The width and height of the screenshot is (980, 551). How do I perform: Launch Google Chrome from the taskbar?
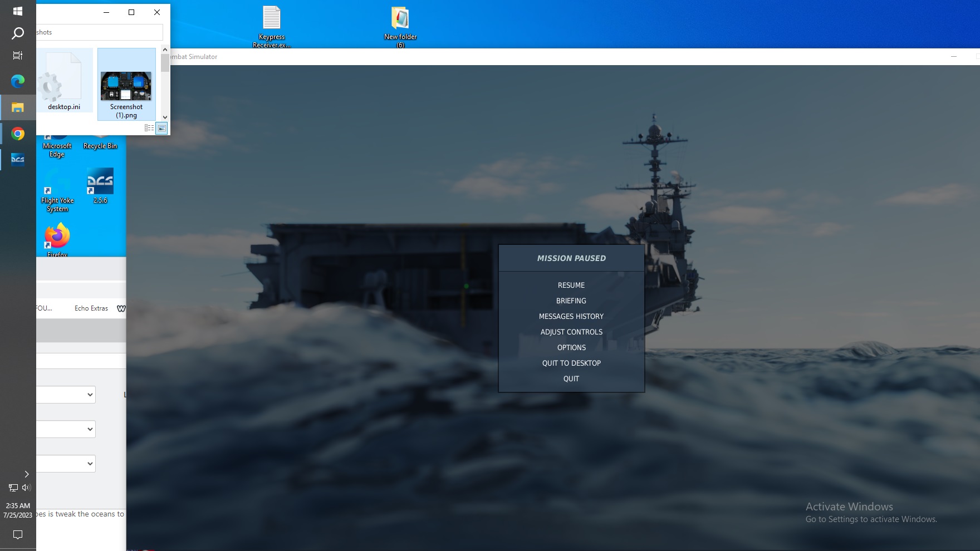click(x=18, y=134)
